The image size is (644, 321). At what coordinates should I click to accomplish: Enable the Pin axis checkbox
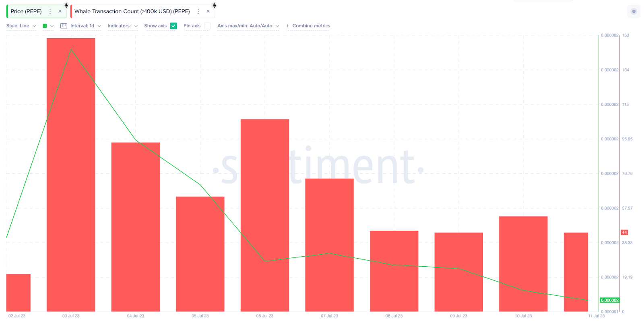[207, 26]
